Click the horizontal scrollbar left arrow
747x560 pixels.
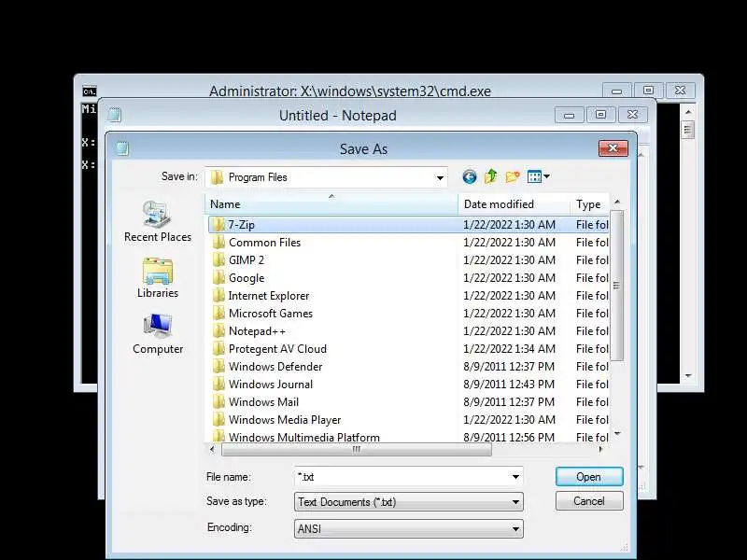click(213, 449)
